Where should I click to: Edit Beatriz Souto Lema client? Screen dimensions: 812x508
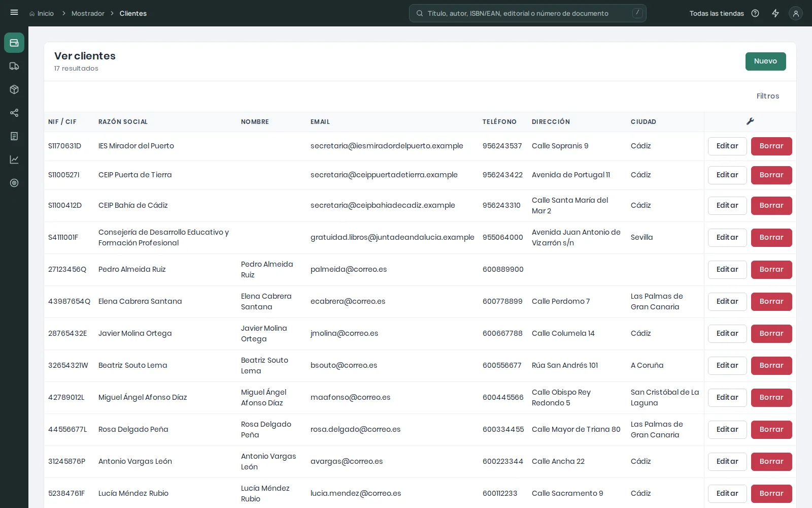click(x=727, y=366)
